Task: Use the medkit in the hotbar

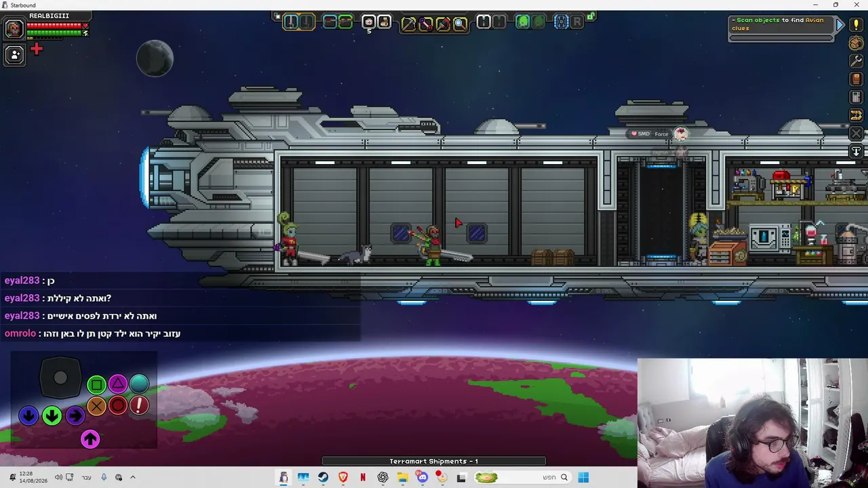Action: (x=369, y=22)
